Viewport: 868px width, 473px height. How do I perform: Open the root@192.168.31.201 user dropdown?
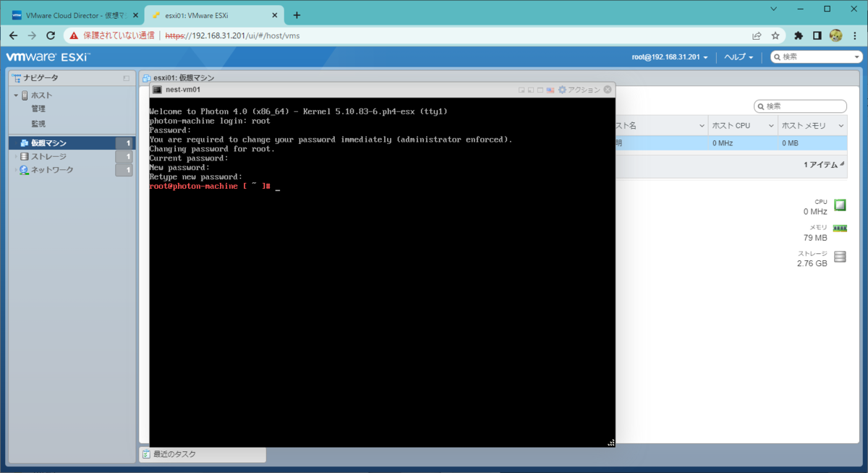pyautogui.click(x=669, y=57)
